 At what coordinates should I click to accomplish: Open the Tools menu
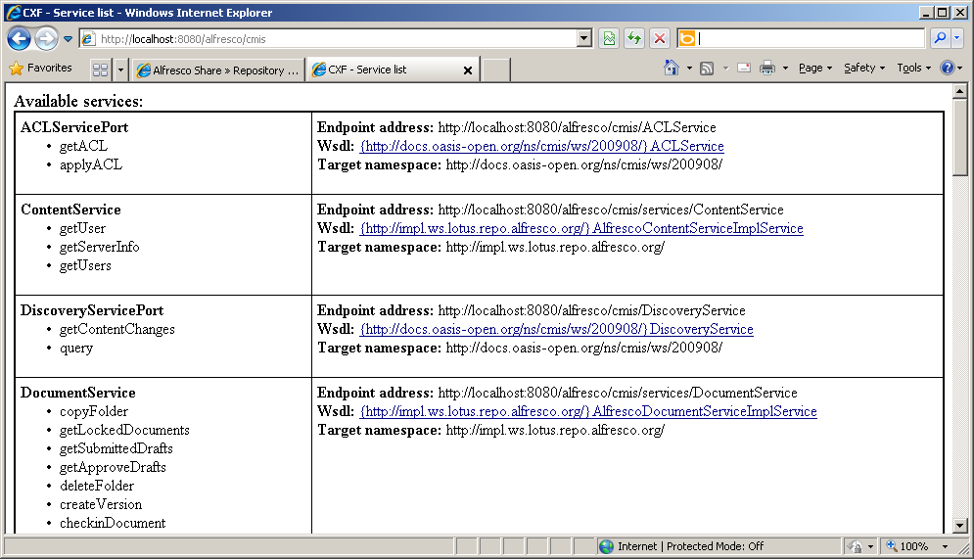point(913,68)
